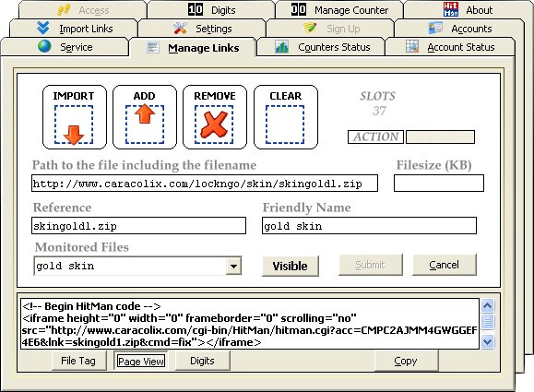Click the Monitored Files combo box showing gold skin
Image resolution: width=534 pixels, height=392 pixels.
pyautogui.click(x=137, y=266)
